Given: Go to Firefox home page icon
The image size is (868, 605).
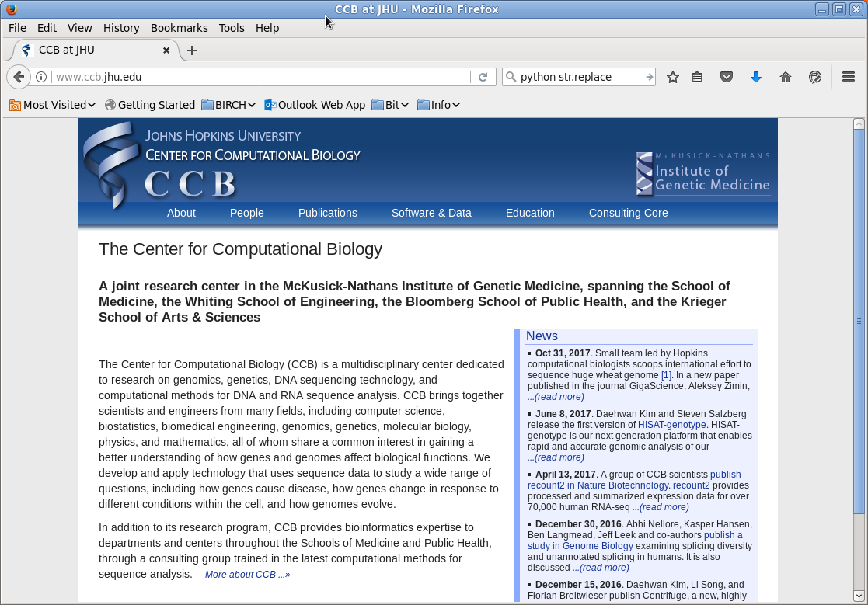Looking at the screenshot, I should pyautogui.click(x=786, y=77).
